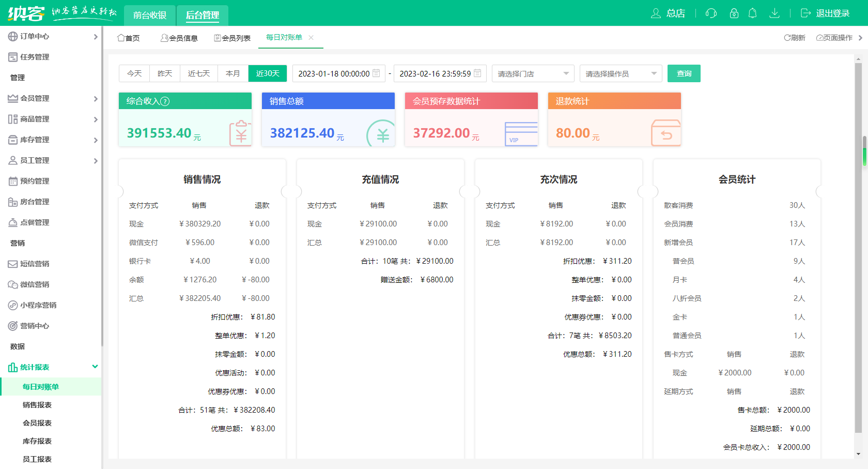Screen dimensions: 868x469
Task: Click the 统计报表 chart icon
Action: 13,367
